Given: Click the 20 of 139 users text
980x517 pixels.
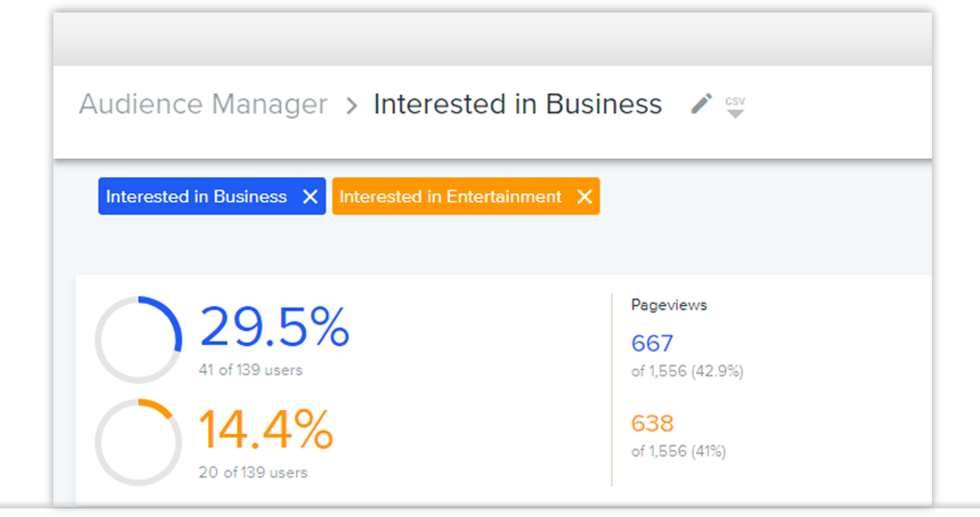Looking at the screenshot, I should point(253,472).
